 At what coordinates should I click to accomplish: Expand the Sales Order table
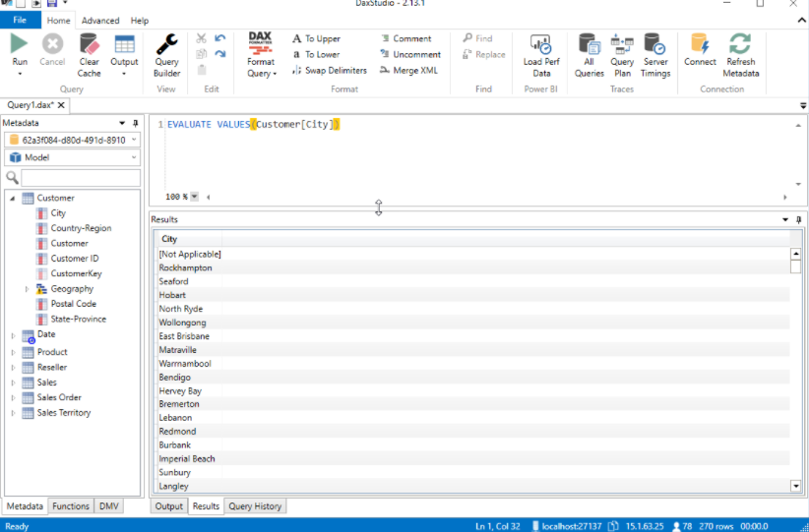14,398
